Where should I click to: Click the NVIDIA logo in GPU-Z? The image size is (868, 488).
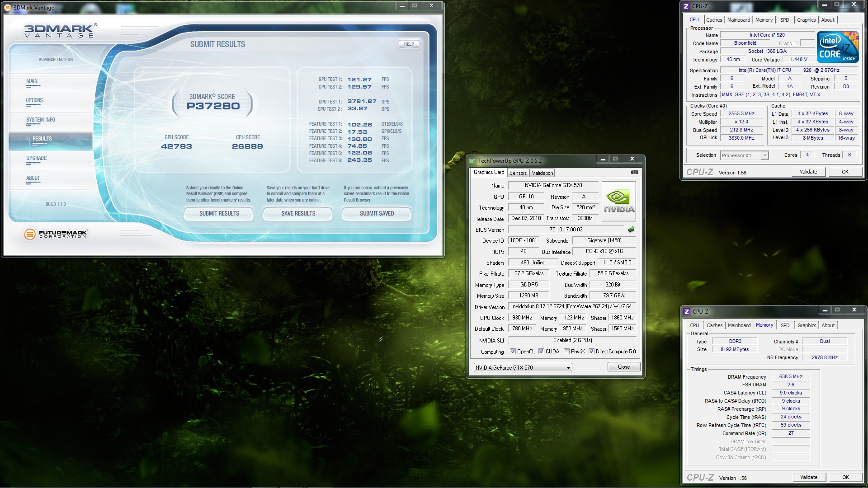coord(619,202)
